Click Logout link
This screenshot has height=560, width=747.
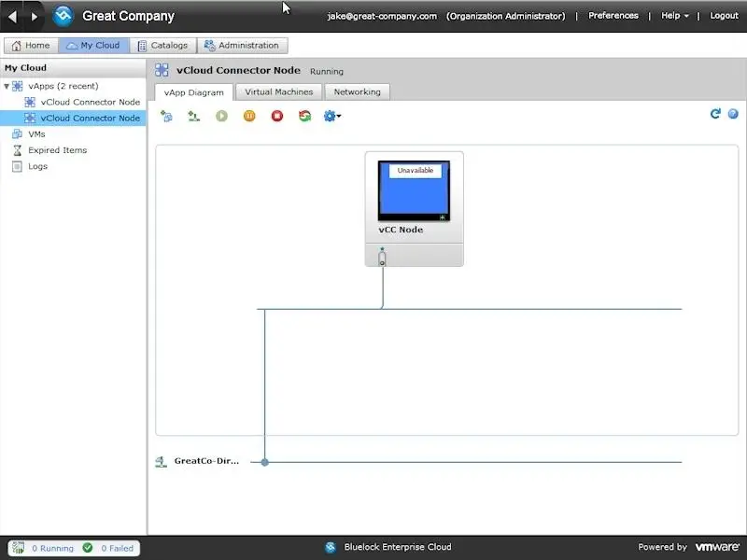click(x=724, y=16)
